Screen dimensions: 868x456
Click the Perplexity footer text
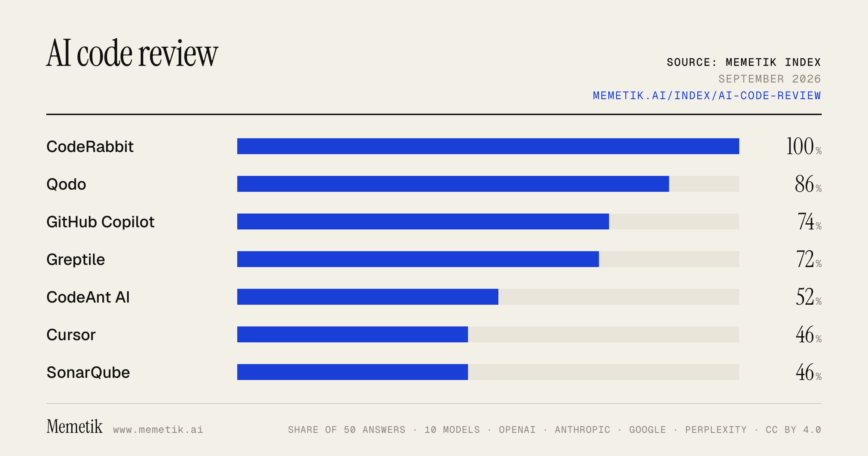coord(716,430)
